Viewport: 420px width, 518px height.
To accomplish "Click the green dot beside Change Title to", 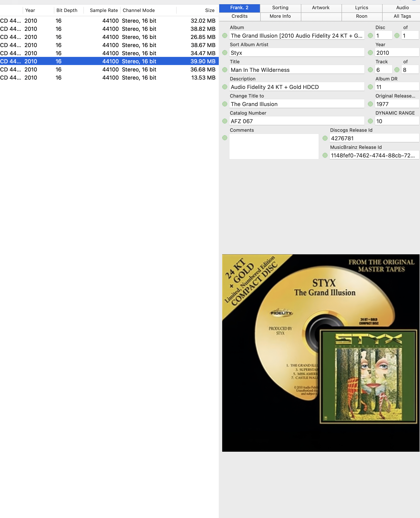I will pos(225,104).
